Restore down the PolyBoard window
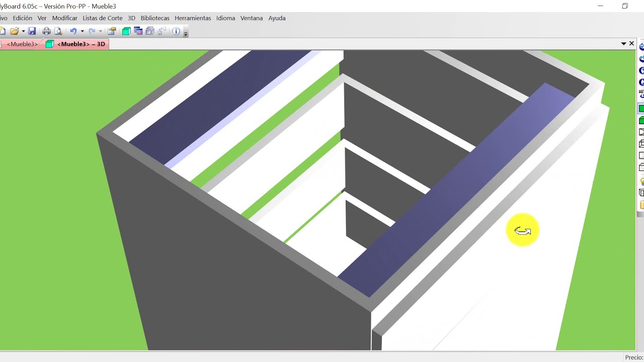Screen dimensions: 644x362 coord(625,6)
